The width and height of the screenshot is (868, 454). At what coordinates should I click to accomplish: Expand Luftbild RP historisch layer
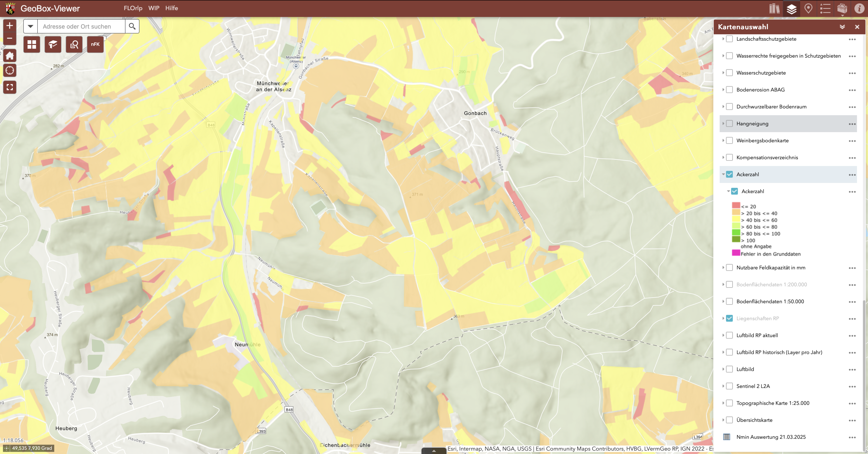point(723,352)
